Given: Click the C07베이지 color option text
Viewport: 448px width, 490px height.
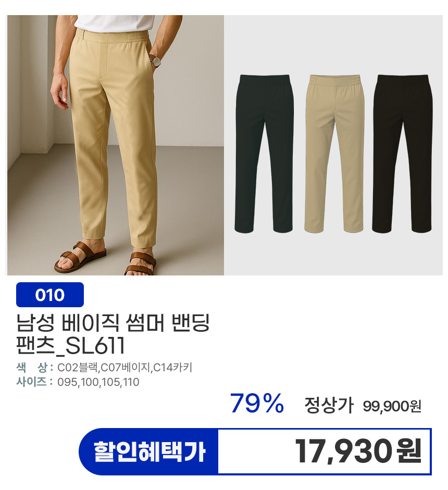Looking at the screenshot, I should click(x=126, y=368).
